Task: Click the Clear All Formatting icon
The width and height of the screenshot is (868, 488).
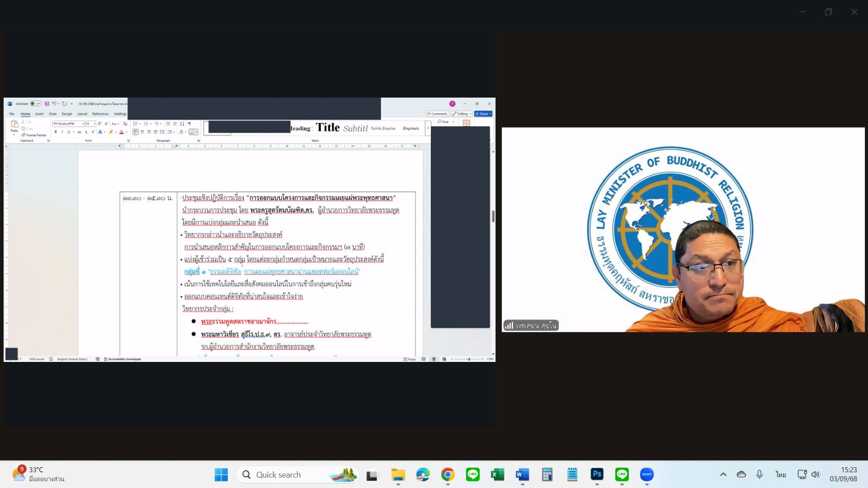Action: [125, 124]
